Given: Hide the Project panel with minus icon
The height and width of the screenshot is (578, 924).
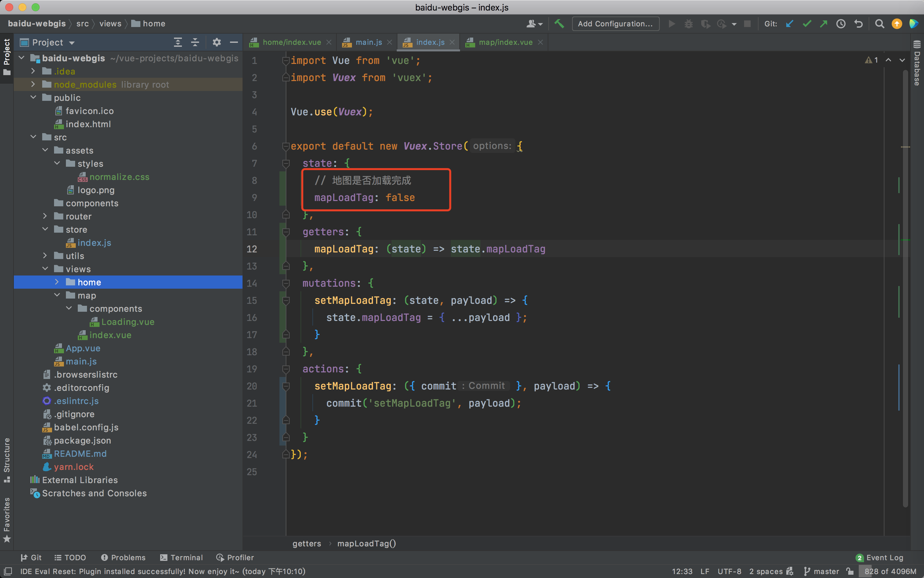Looking at the screenshot, I should point(234,42).
